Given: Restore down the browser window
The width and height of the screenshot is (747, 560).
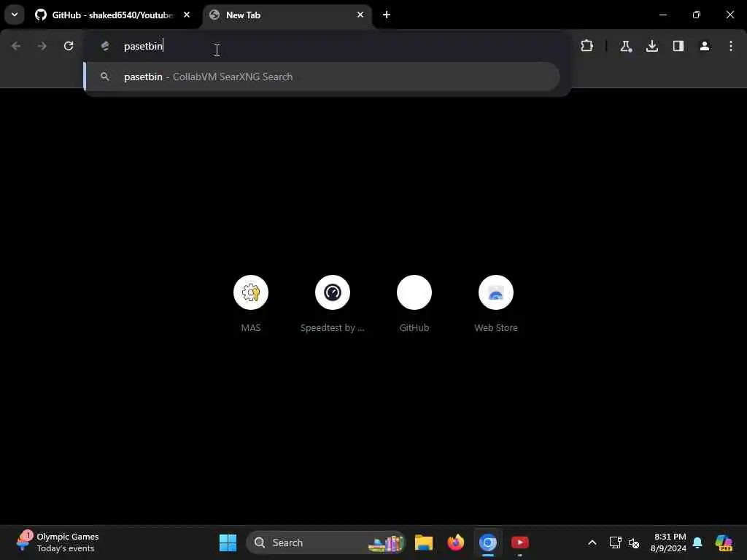Looking at the screenshot, I should 697,15.
